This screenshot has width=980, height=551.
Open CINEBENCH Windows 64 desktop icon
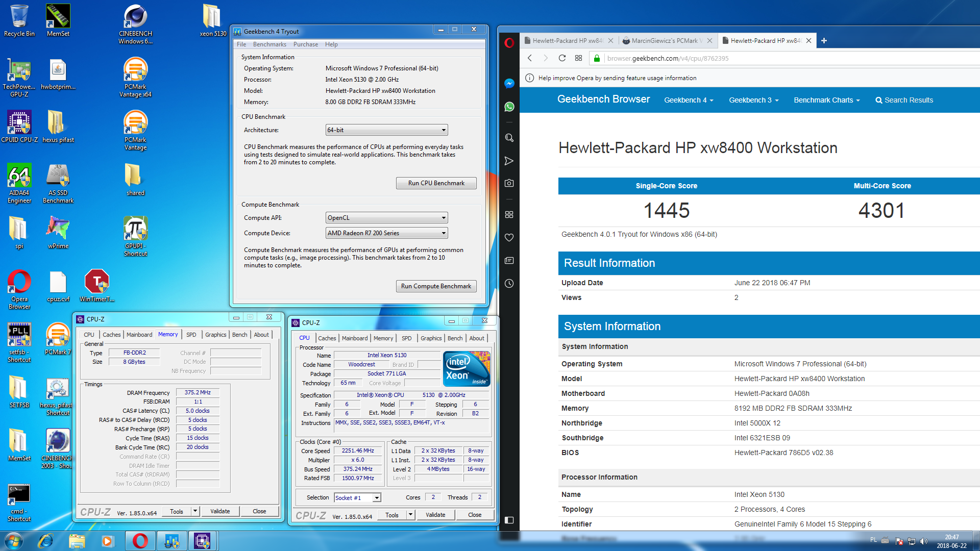click(135, 24)
